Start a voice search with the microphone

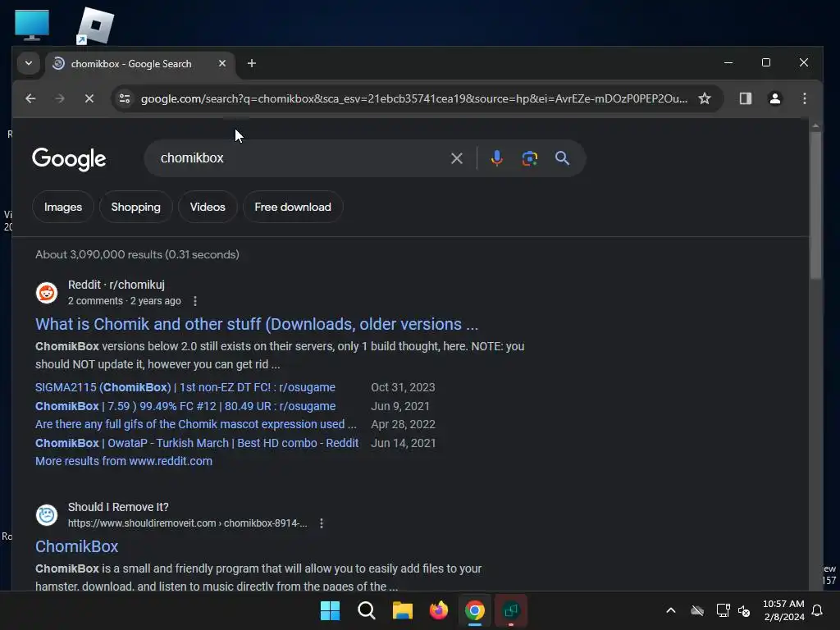pos(496,158)
